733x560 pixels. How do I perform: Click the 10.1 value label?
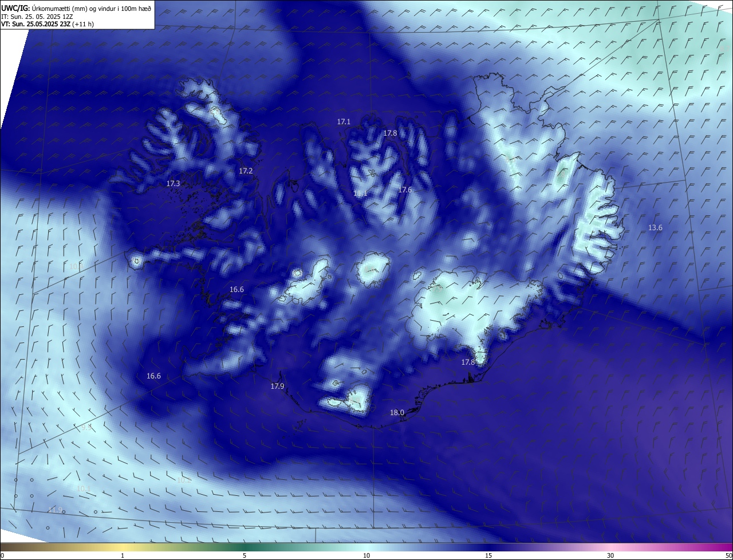tap(84, 488)
